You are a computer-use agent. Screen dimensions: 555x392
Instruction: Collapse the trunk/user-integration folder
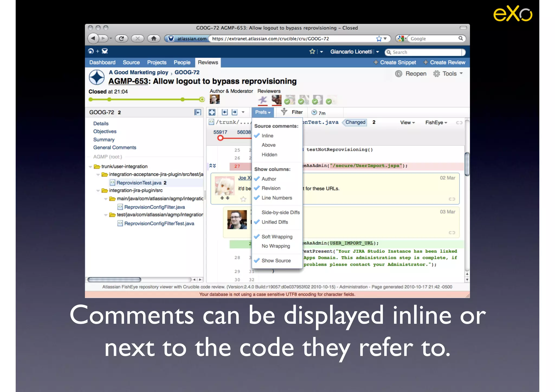90,166
